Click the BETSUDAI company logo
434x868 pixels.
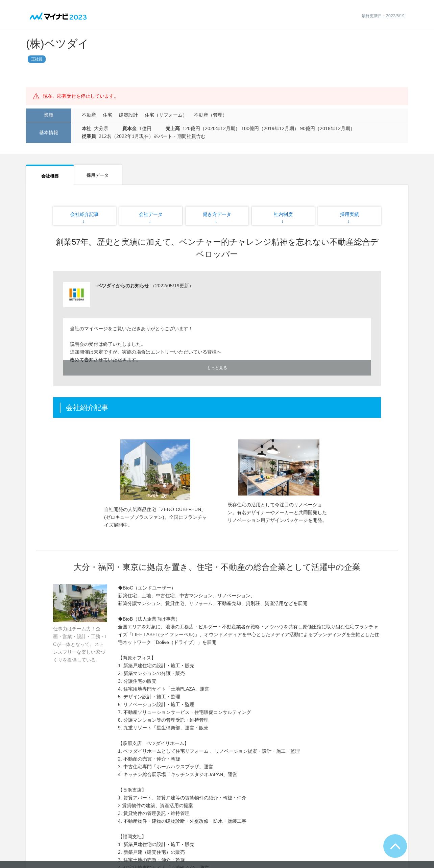pos(77,294)
